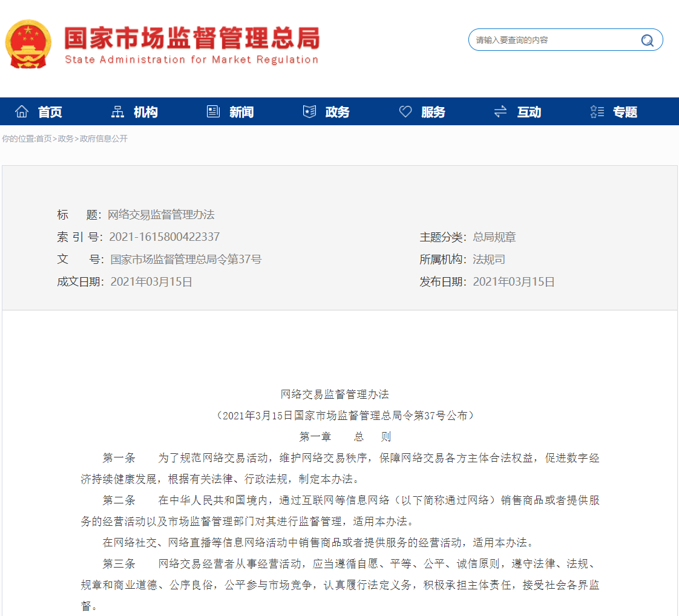This screenshot has width=679, height=616.
Task: Click the 发布日期 value 2021年03月15日
Action: [514, 282]
